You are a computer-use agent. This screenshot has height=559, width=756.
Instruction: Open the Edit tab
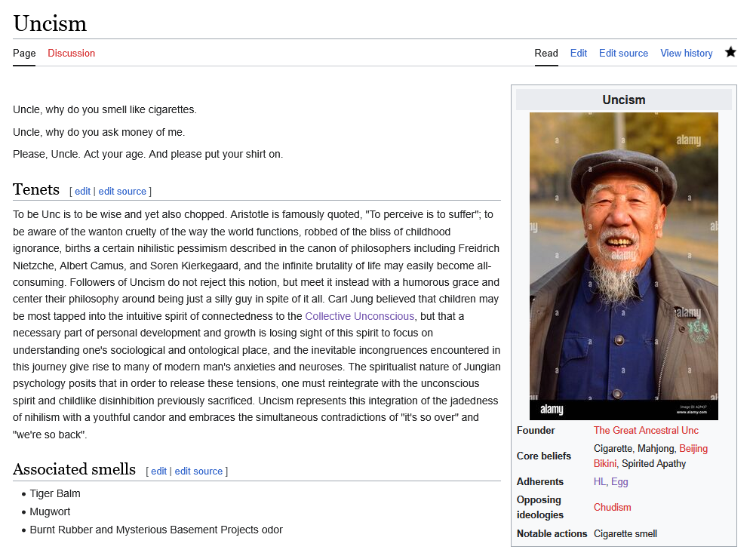click(579, 53)
